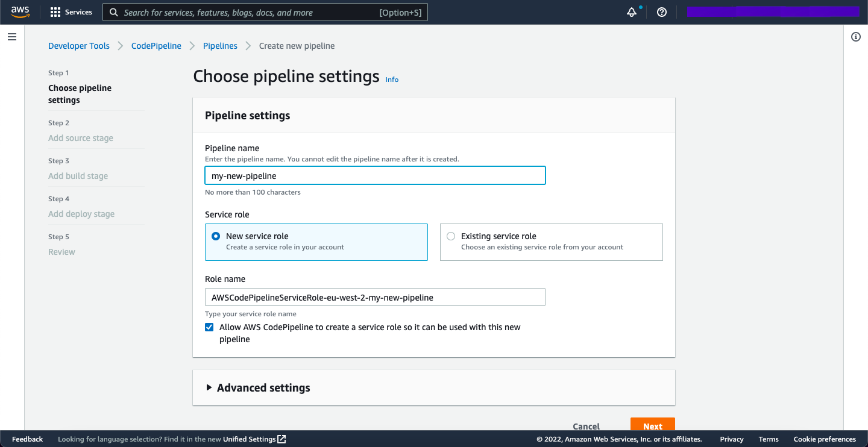The width and height of the screenshot is (868, 447).
Task: Click the Next button
Action: pyautogui.click(x=653, y=424)
